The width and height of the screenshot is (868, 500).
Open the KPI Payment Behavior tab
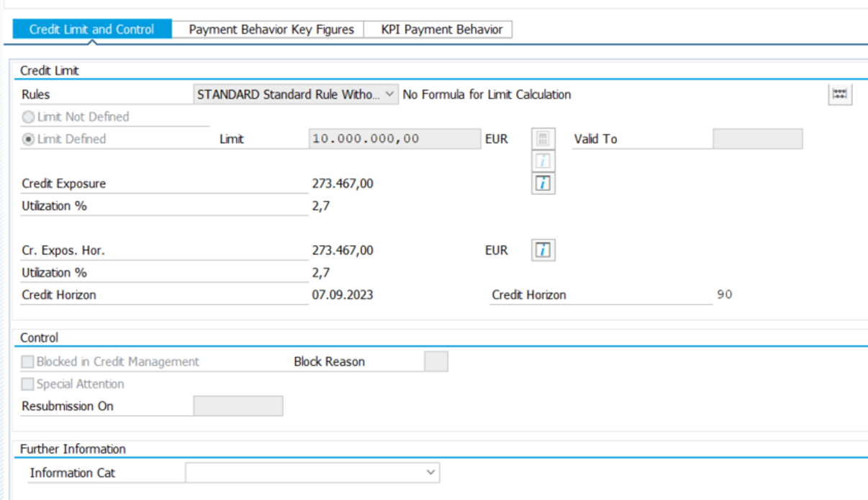pyautogui.click(x=441, y=29)
